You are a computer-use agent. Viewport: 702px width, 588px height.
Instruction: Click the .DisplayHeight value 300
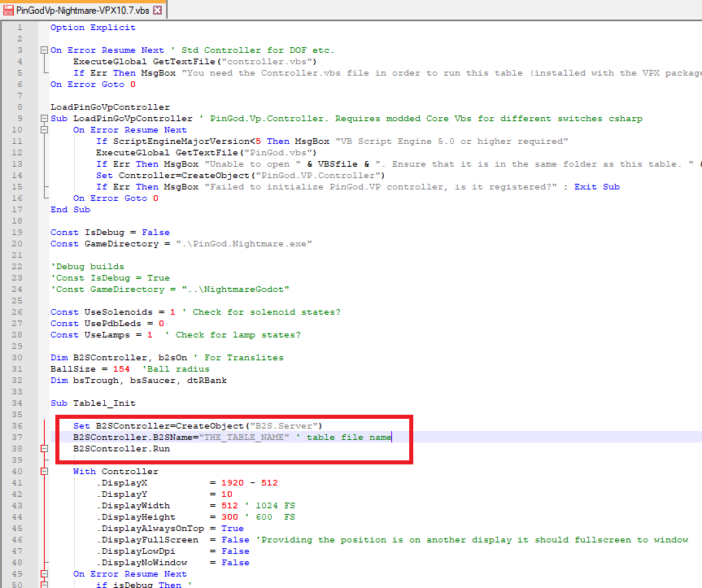point(229,517)
